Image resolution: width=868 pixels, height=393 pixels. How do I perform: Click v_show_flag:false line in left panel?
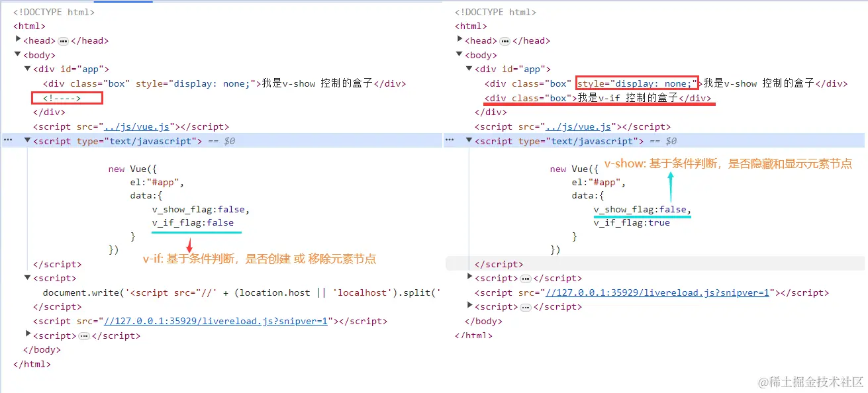(201, 209)
